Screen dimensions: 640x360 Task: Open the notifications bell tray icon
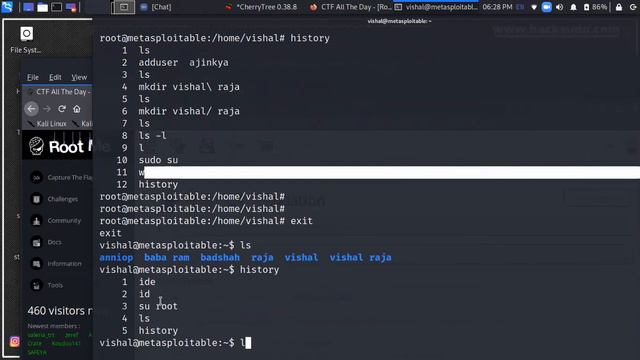pos(573,7)
